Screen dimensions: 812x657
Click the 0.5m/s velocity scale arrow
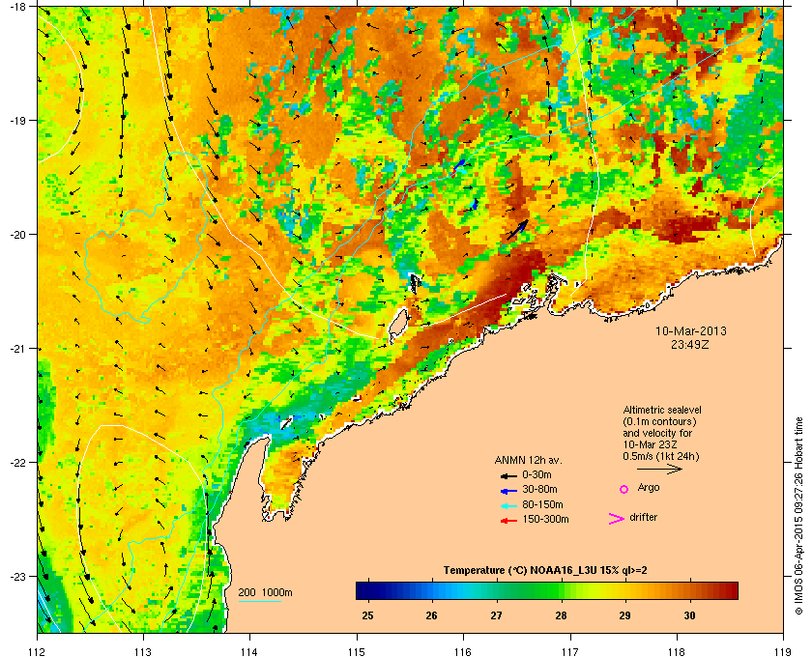click(659, 469)
